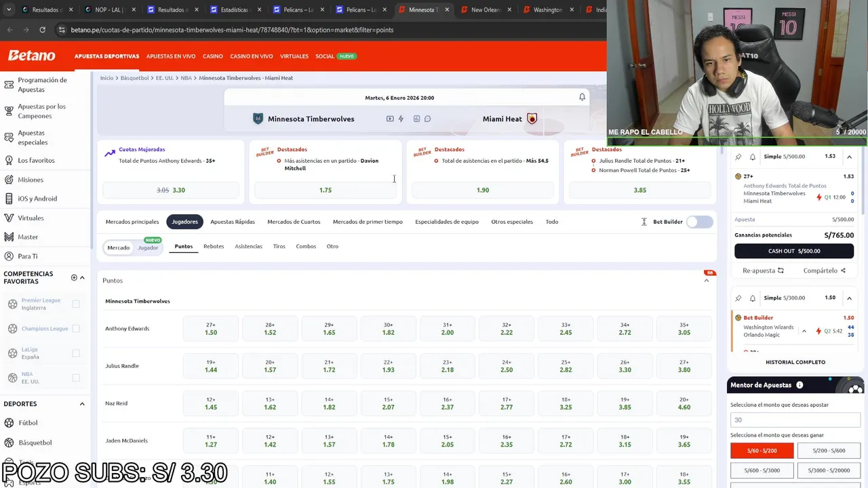Select Apuestas Rápidas tab
Image resolution: width=868 pixels, height=488 pixels.
(233, 222)
